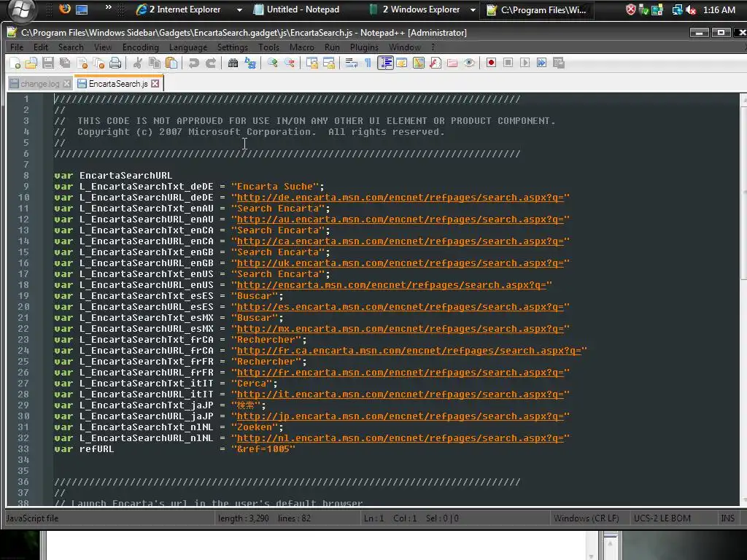
Task: Click the uk.encarta.msn.com URL on line 16
Action: [400, 262]
